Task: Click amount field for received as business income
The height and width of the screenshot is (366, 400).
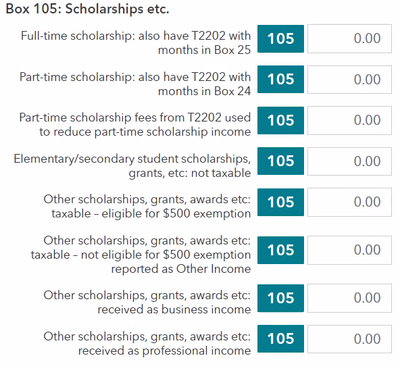Action: (349, 298)
